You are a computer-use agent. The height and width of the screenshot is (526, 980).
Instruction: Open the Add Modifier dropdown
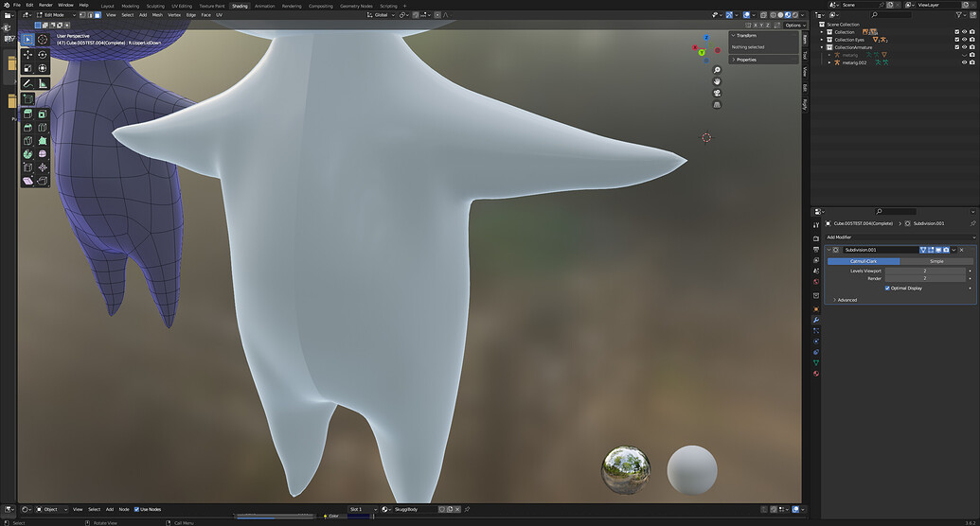[900, 237]
